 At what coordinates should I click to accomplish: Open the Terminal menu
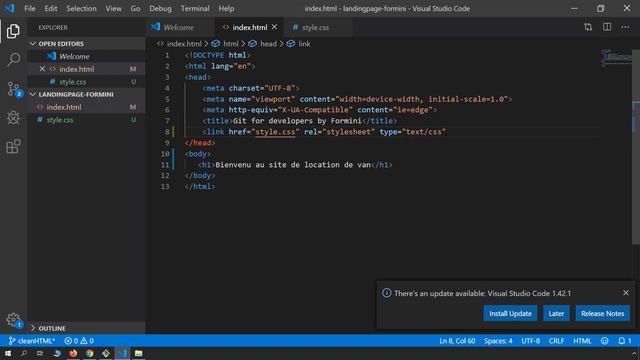tap(195, 8)
